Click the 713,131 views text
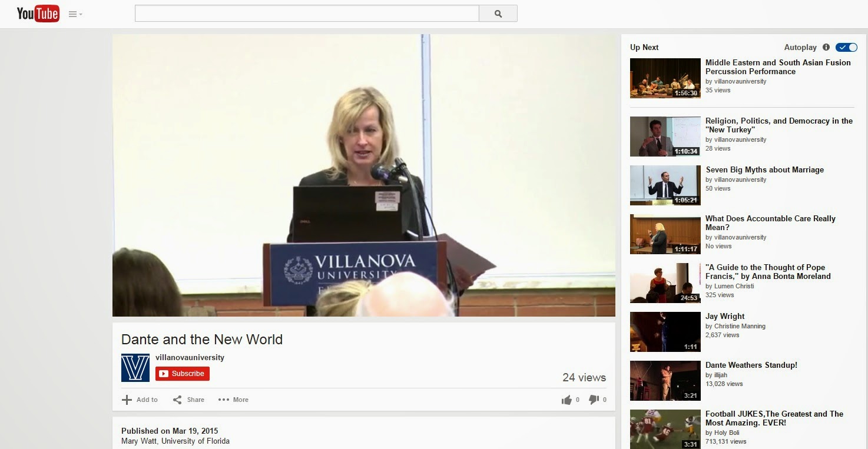Screen dimensions: 868x449 pos(726,441)
